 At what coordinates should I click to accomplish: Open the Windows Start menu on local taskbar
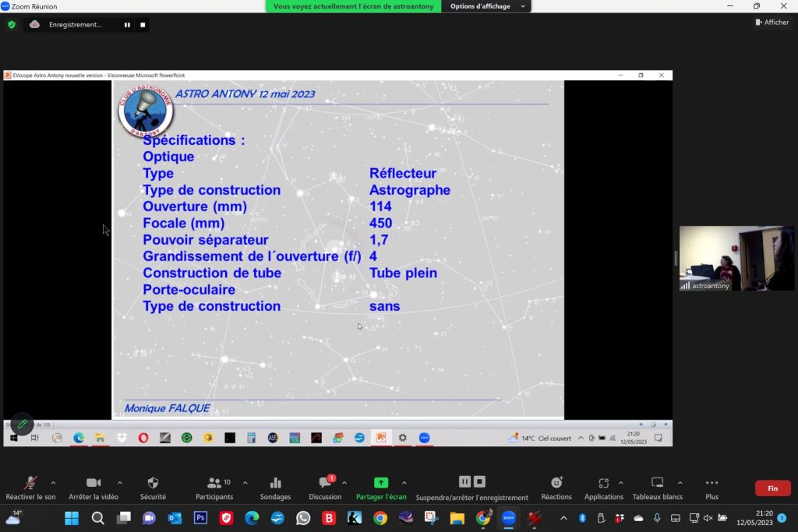[x=72, y=518]
